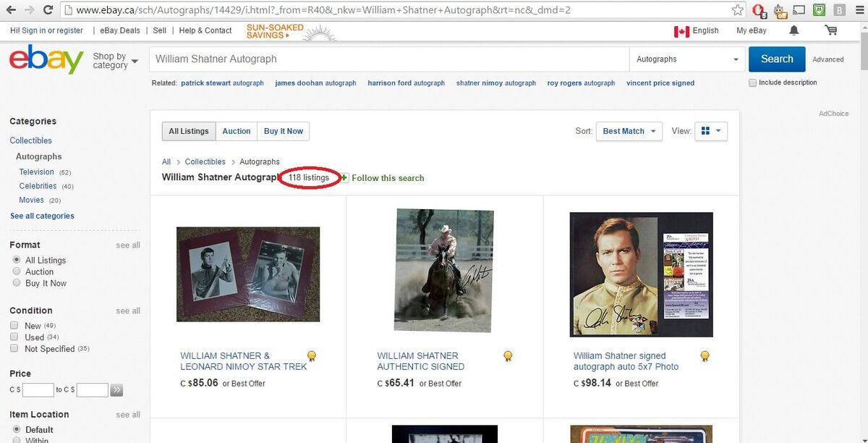Image resolution: width=868 pixels, height=443 pixels.
Task: Click the browser forward arrow
Action: (x=30, y=10)
